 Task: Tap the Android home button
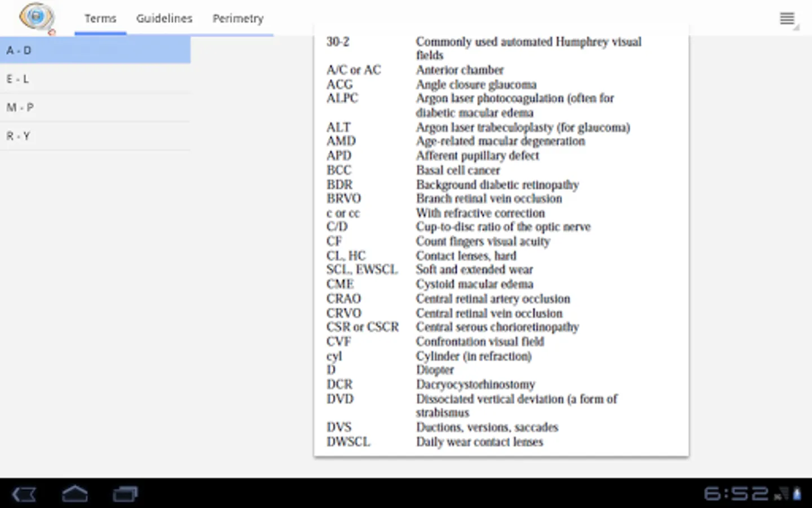(75, 494)
